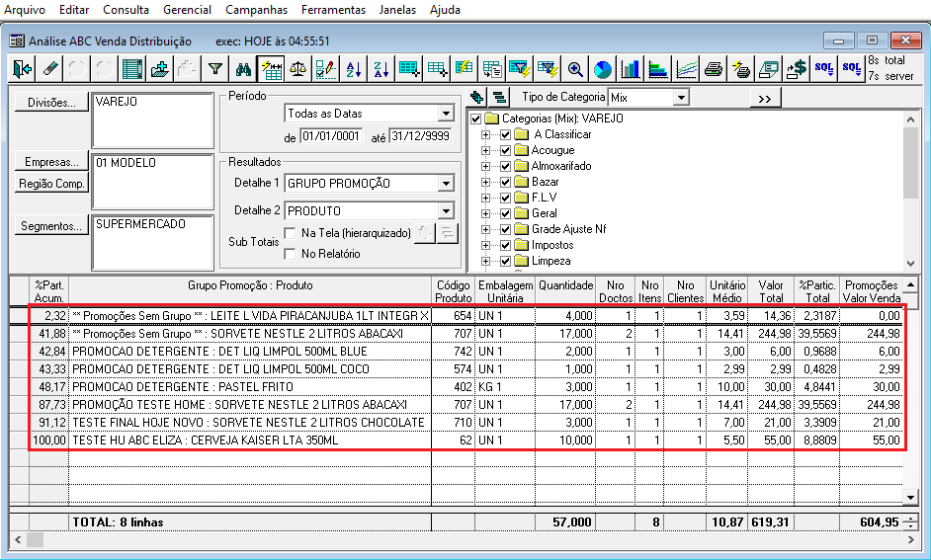This screenshot has height=560, width=931.
Task: Click the até date field 31/12/9999
Action: pyautogui.click(x=420, y=136)
